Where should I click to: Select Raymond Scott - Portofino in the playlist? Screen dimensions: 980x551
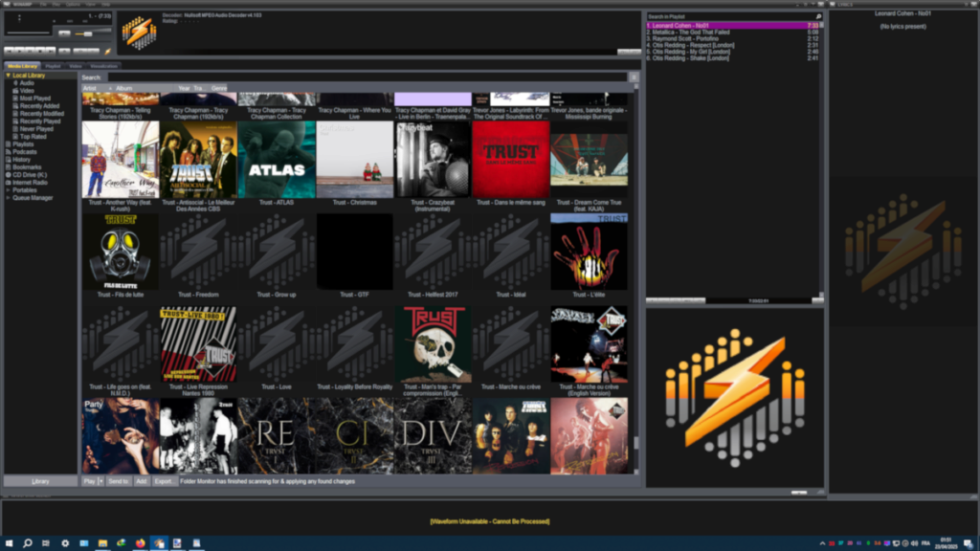tap(732, 38)
